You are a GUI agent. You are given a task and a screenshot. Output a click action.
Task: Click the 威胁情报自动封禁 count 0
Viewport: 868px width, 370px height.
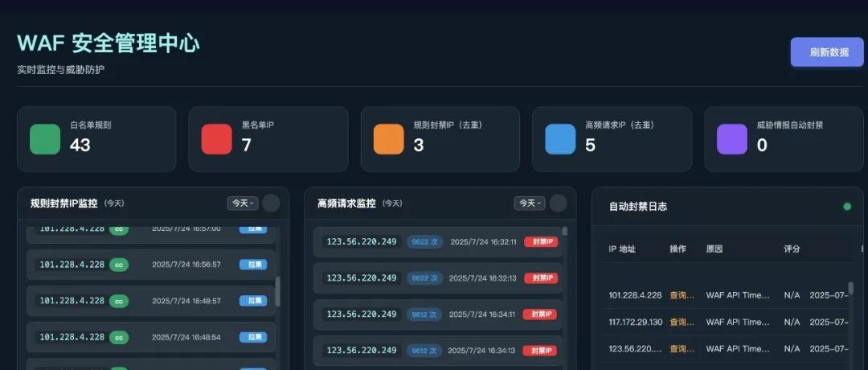tap(762, 145)
